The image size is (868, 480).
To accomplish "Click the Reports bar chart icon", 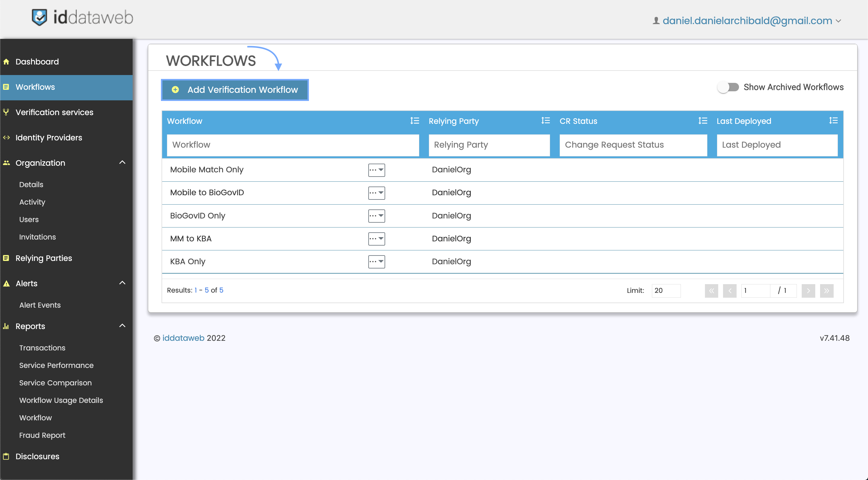I will pos(6,326).
